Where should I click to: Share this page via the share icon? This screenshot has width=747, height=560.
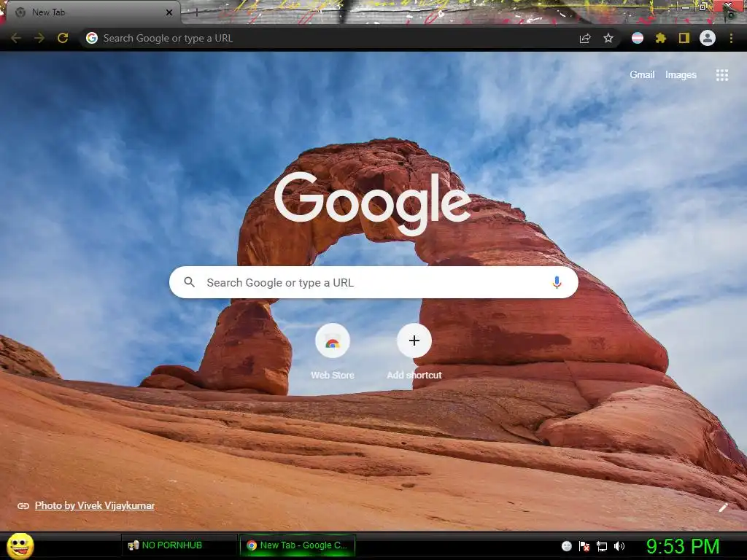tap(585, 38)
